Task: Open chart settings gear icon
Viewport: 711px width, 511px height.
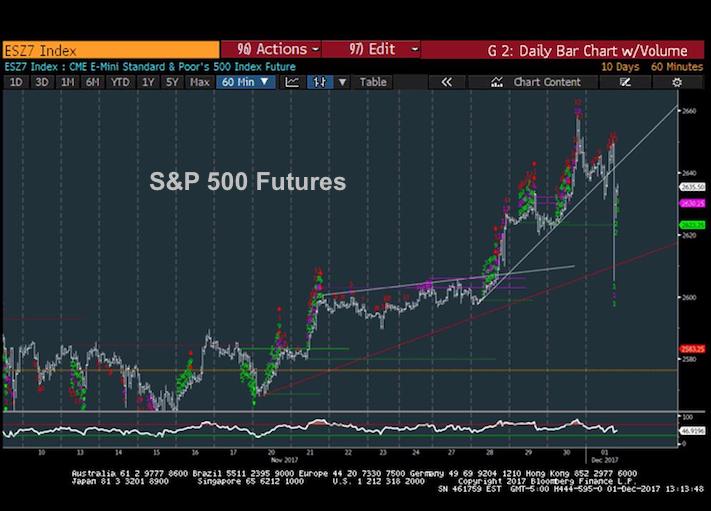Action: (x=677, y=82)
